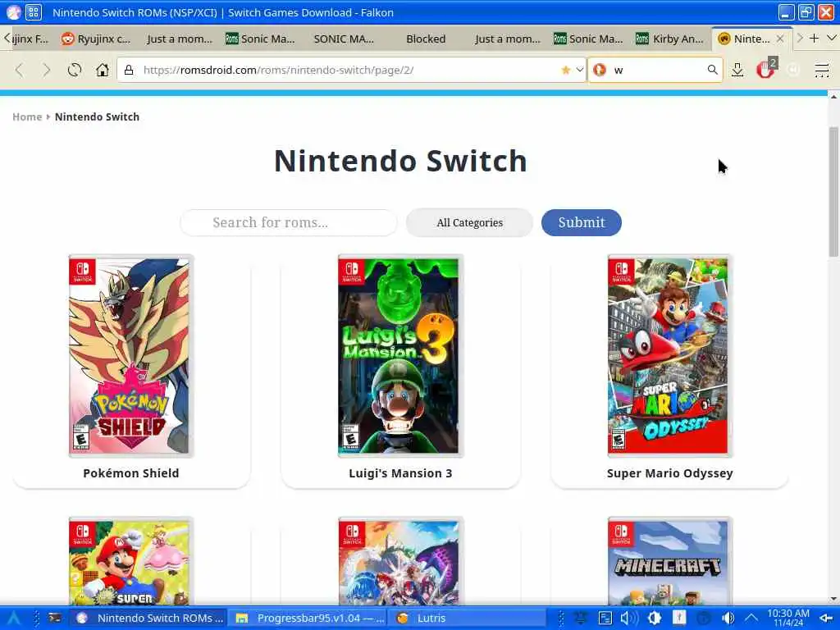Open the middle second-row game cover
Viewport: 840px width, 630px height.
tap(400, 562)
